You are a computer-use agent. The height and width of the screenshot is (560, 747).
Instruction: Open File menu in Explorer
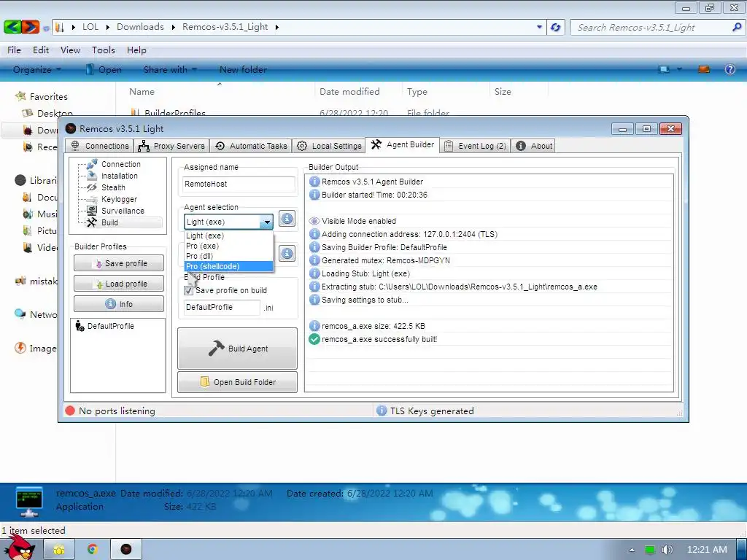point(14,50)
